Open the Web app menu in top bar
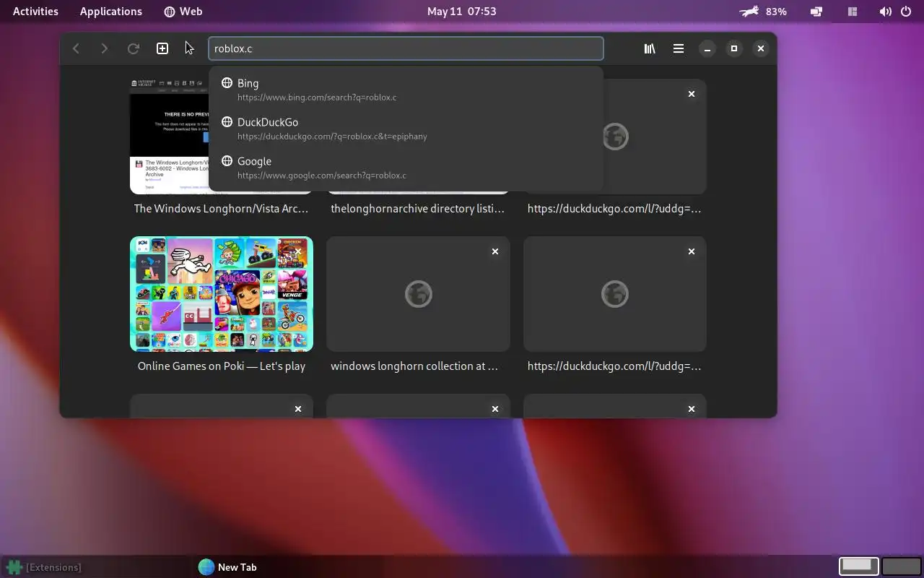 [x=183, y=11]
